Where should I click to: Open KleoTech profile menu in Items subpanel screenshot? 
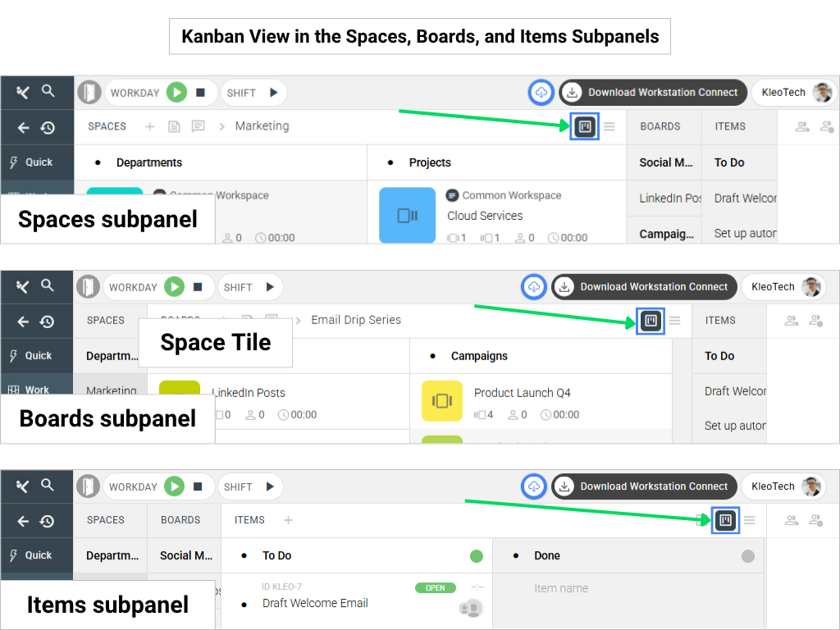click(783, 486)
